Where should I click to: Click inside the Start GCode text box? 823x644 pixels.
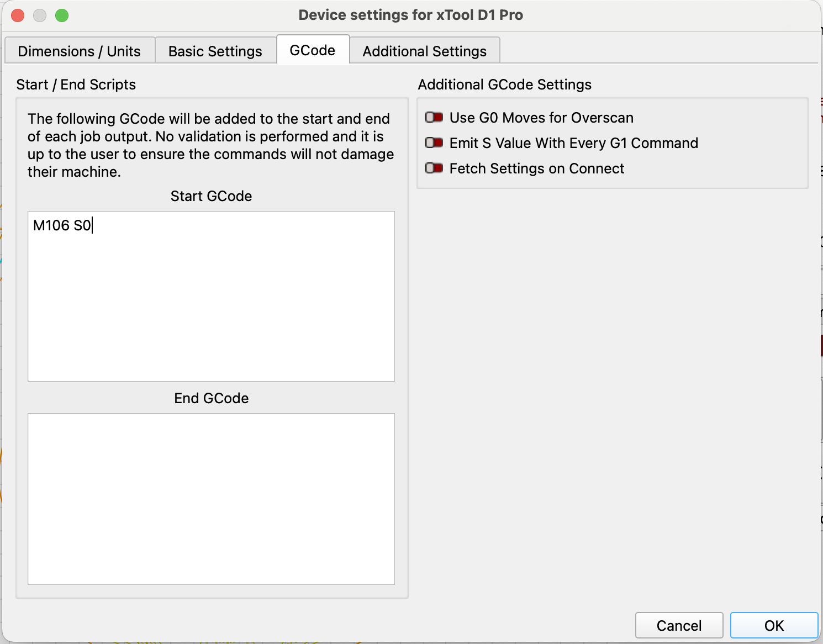(x=211, y=296)
